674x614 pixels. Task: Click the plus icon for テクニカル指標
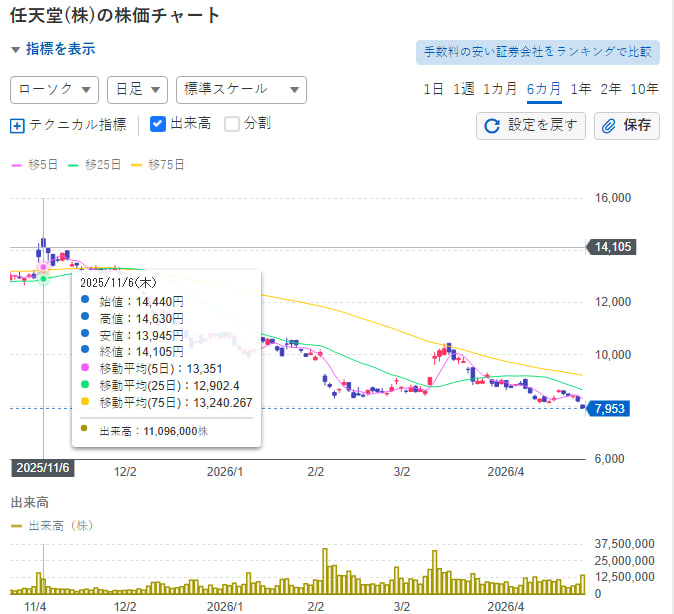click(17, 126)
